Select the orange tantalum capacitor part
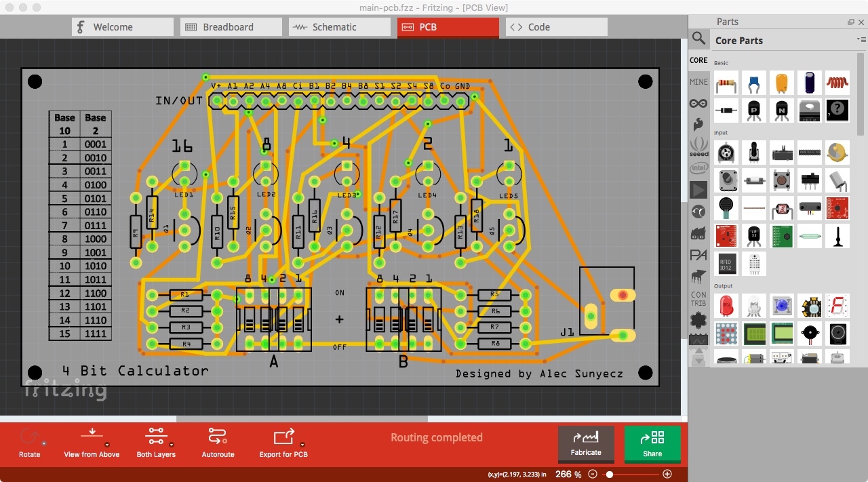This screenshot has height=482, width=868. click(782, 83)
